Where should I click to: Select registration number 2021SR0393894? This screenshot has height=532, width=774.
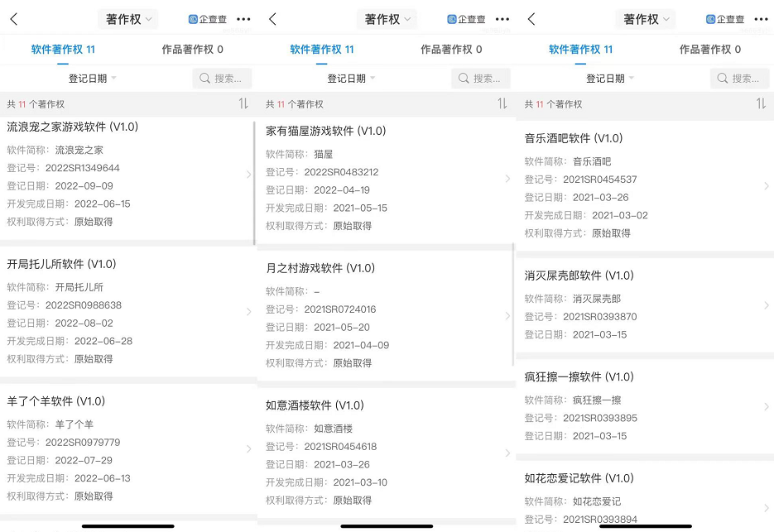pos(600,519)
